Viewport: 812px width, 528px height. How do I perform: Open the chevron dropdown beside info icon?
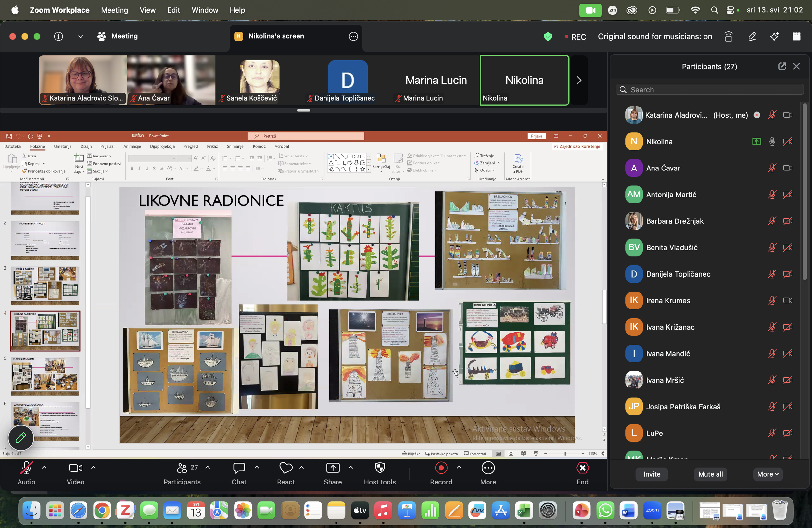click(81, 36)
